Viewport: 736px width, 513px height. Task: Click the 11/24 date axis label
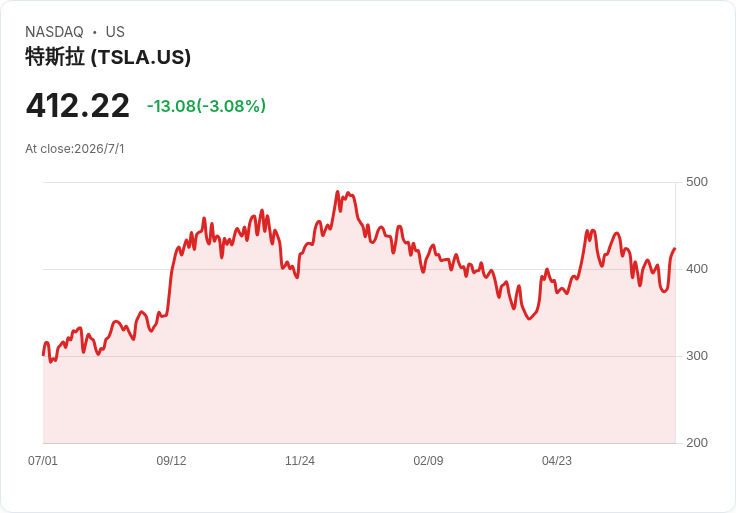(299, 460)
